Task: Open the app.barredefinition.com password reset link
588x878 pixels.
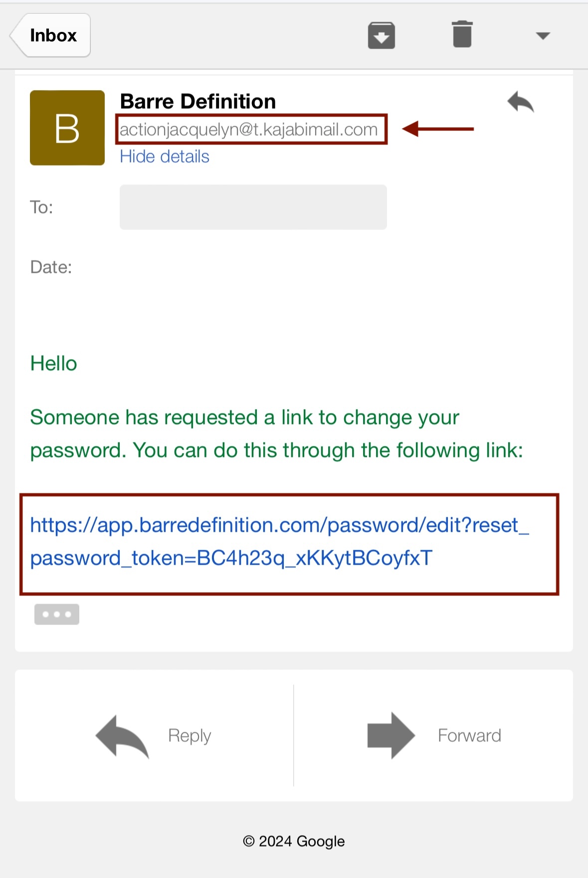Action: point(279,541)
